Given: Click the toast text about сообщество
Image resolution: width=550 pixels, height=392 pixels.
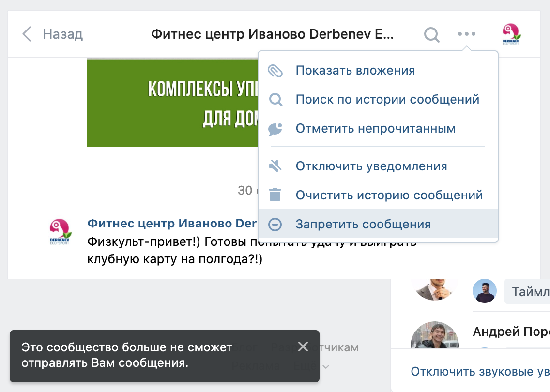Looking at the screenshot, I should pyautogui.click(x=127, y=355).
